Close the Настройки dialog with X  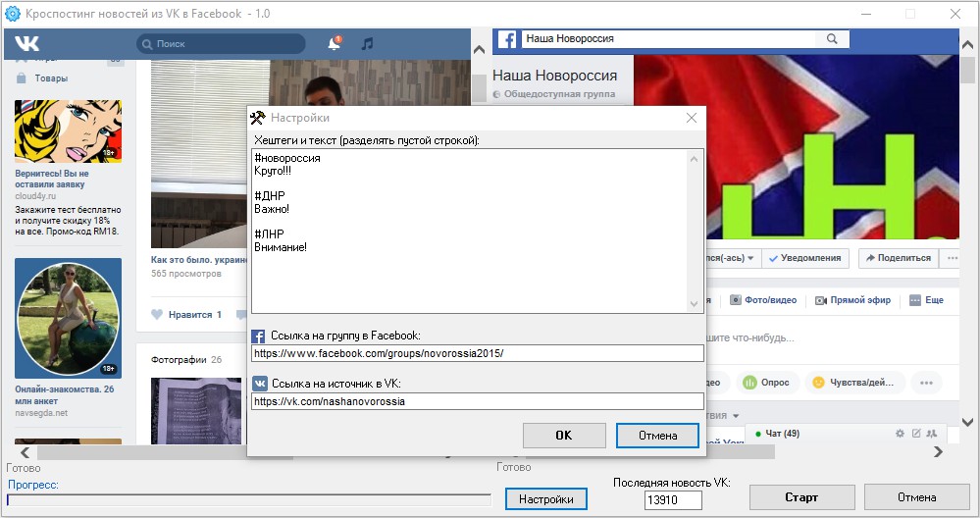tap(692, 118)
